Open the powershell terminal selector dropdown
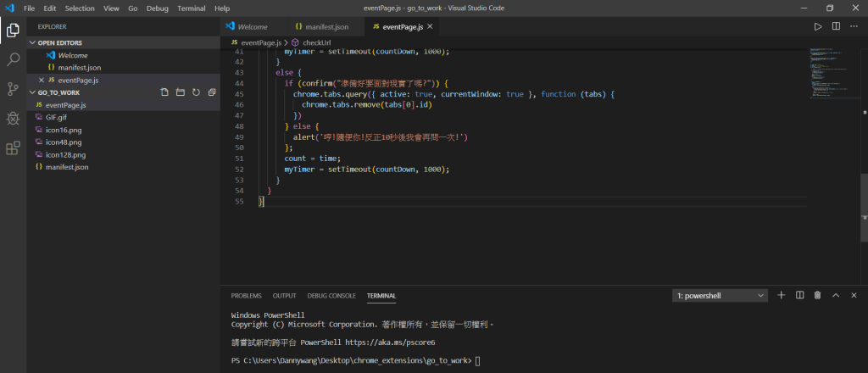This screenshot has height=373, width=868. click(x=720, y=296)
